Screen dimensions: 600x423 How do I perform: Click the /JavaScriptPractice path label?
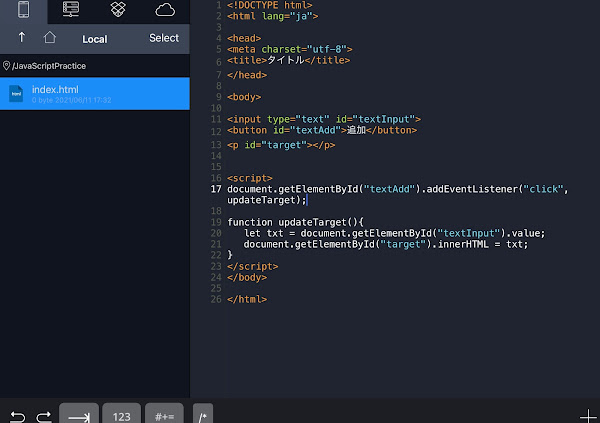coord(49,66)
